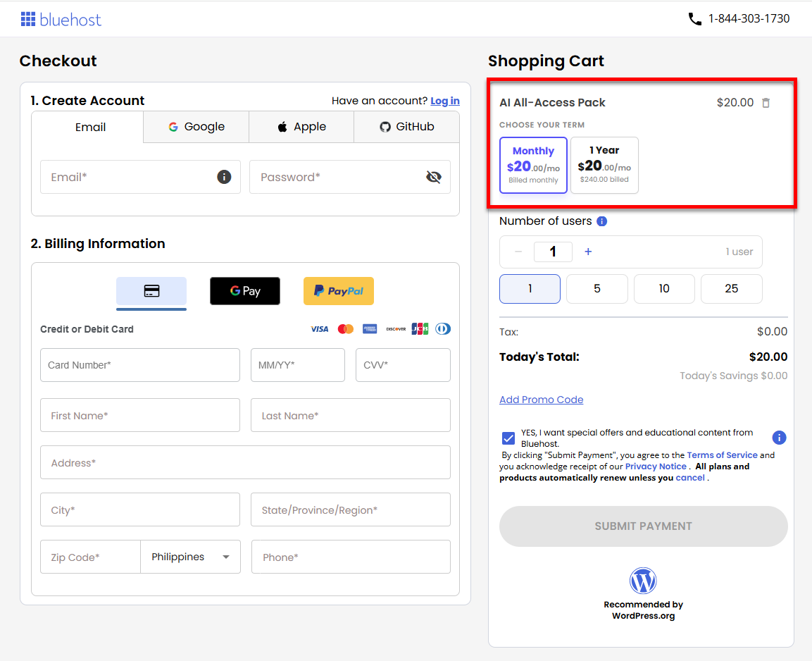812x661 pixels.
Task: Click the JCB card logo
Action: coord(420,329)
